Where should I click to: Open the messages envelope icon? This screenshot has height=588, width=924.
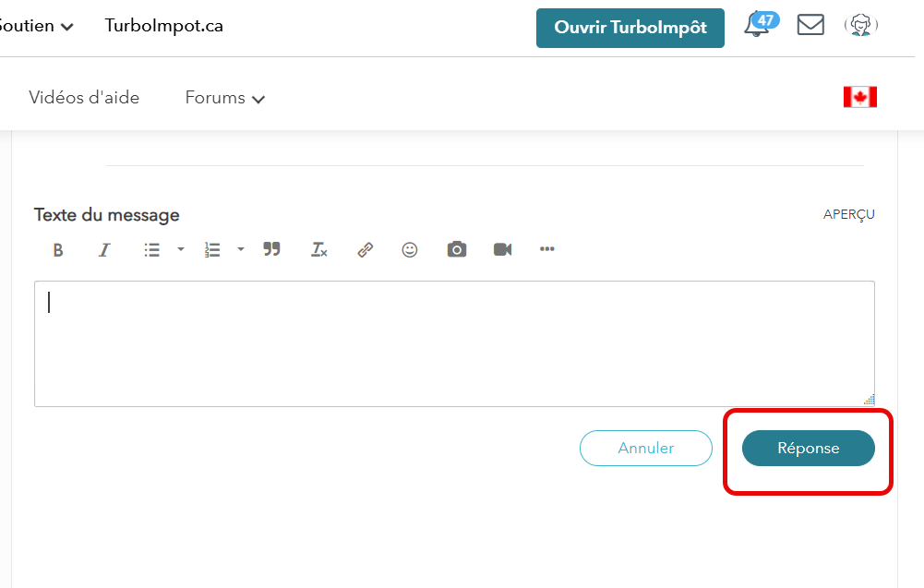click(x=810, y=25)
